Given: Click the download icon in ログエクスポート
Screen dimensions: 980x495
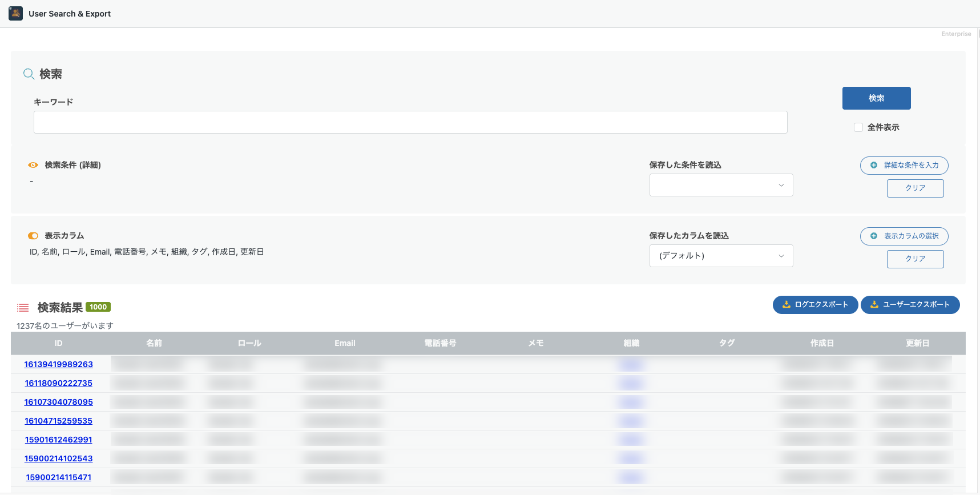Looking at the screenshot, I should tap(786, 304).
